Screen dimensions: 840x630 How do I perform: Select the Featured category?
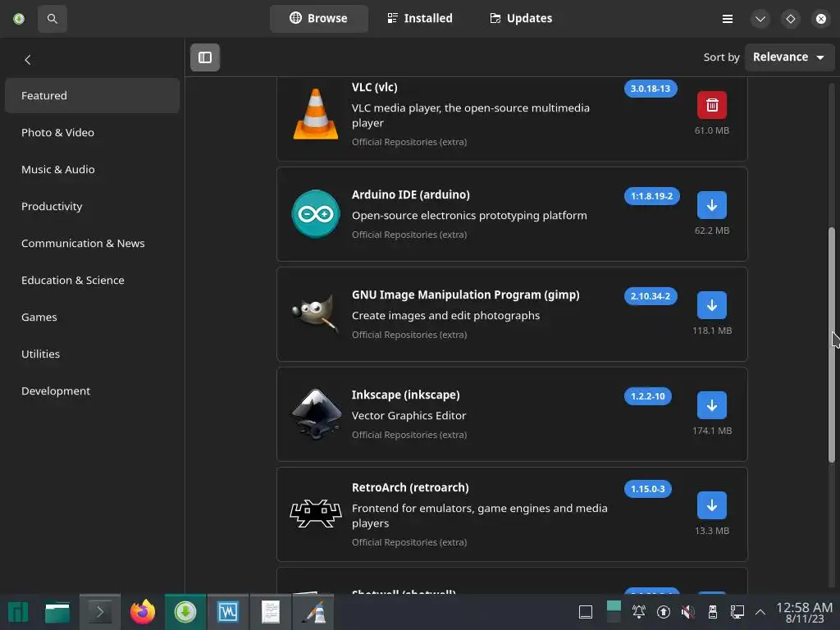(x=92, y=95)
